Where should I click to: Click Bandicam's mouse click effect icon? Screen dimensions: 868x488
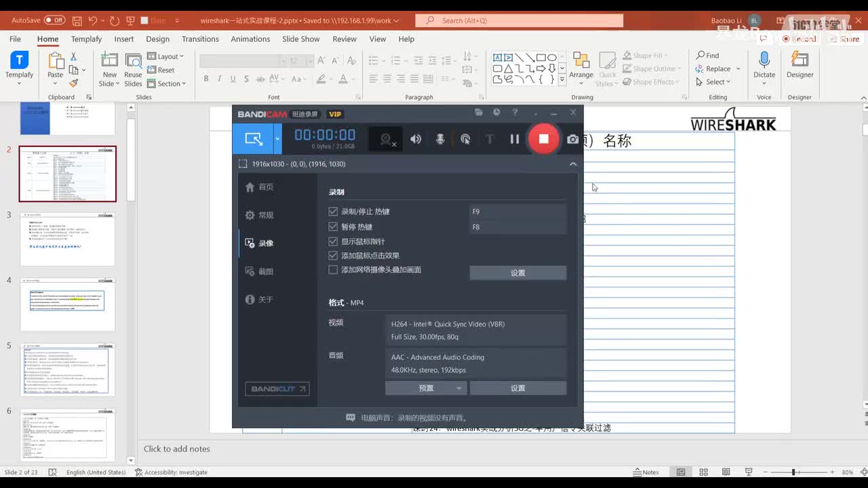point(465,139)
